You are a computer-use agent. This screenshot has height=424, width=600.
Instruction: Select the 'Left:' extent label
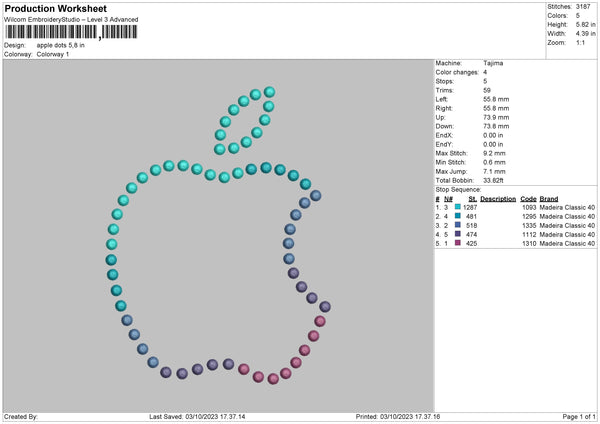(x=441, y=99)
